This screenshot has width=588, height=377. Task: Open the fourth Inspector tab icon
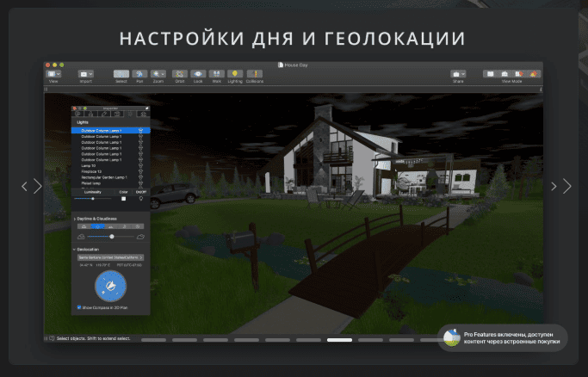[117, 114]
